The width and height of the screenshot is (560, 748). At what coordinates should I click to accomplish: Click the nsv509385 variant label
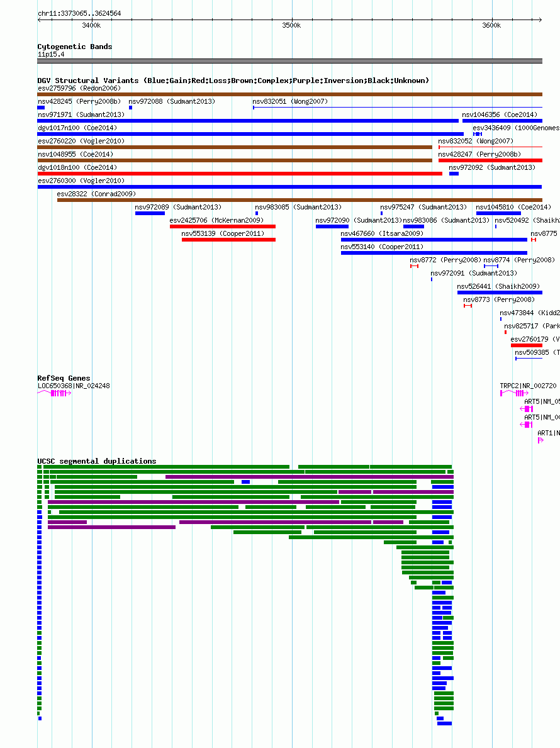(537, 353)
